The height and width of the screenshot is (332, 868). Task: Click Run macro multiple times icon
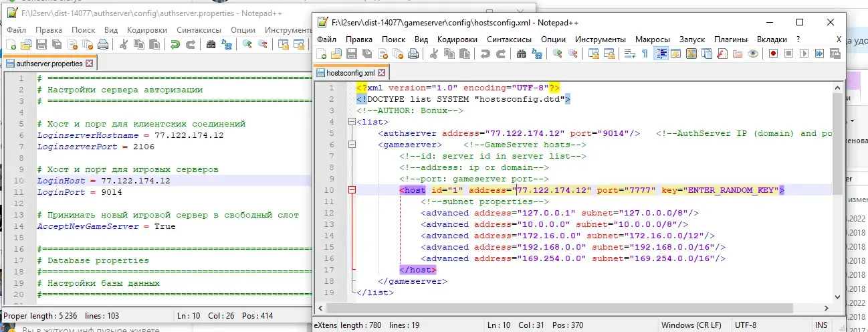point(819,54)
